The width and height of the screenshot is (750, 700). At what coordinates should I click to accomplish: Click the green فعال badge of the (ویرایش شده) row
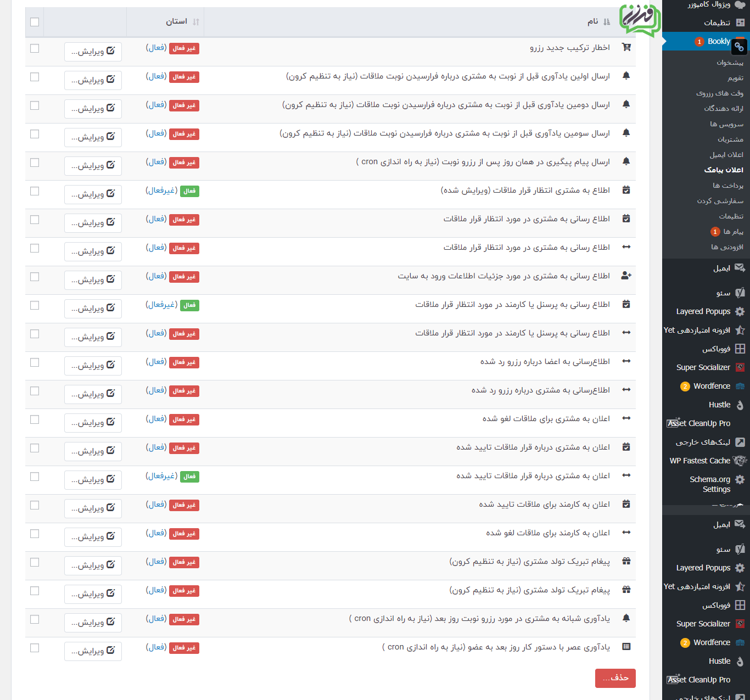click(x=189, y=191)
